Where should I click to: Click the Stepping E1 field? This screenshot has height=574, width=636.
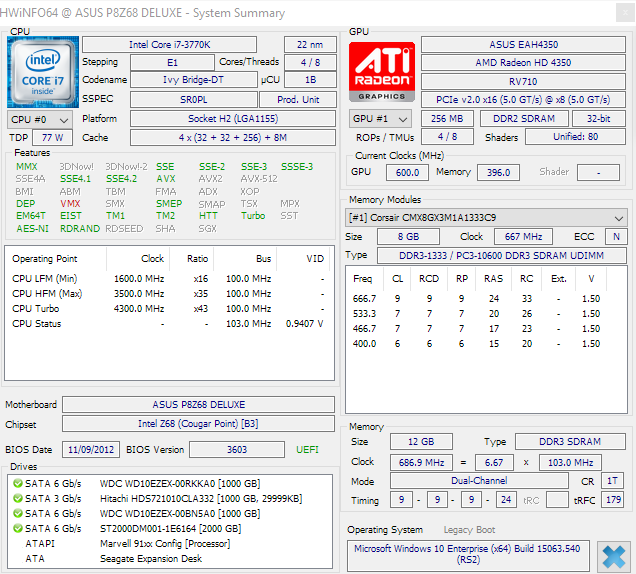(172, 62)
